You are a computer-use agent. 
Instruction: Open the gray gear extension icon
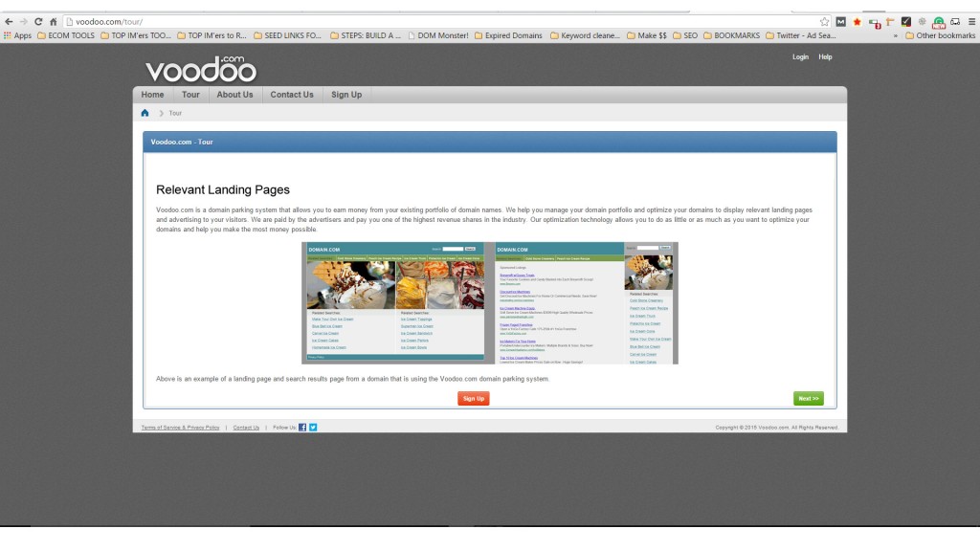click(922, 22)
